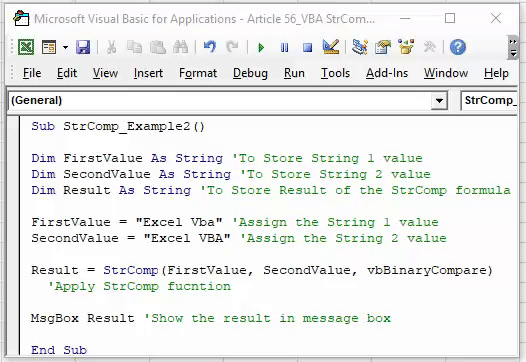
Task: Click the Insert UserForm icon
Action: pyautogui.click(x=49, y=47)
